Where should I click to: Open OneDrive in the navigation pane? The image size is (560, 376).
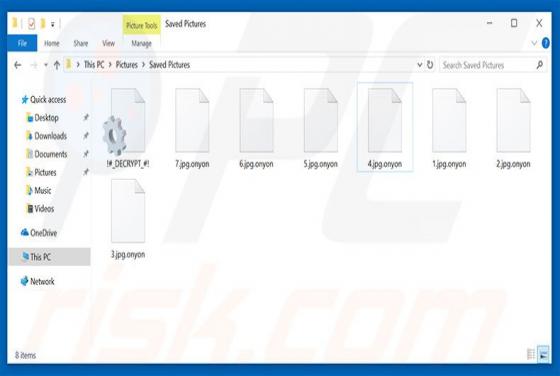[39, 233]
